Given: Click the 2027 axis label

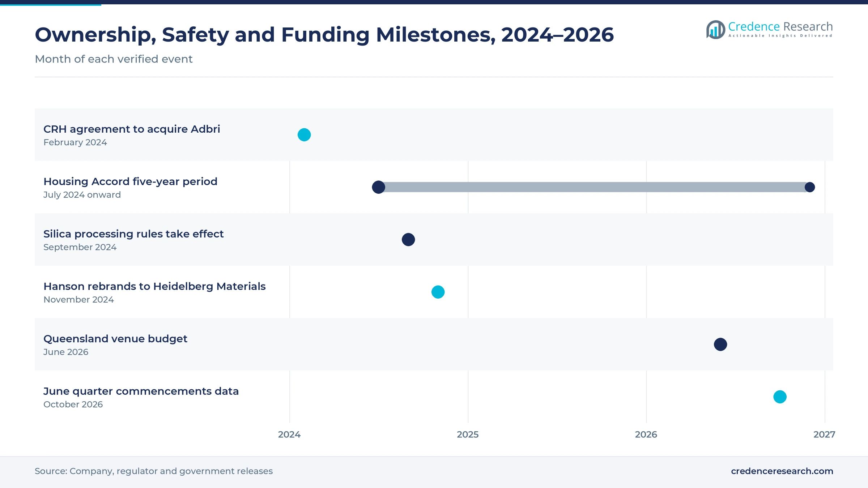Looking at the screenshot, I should pyautogui.click(x=824, y=435).
